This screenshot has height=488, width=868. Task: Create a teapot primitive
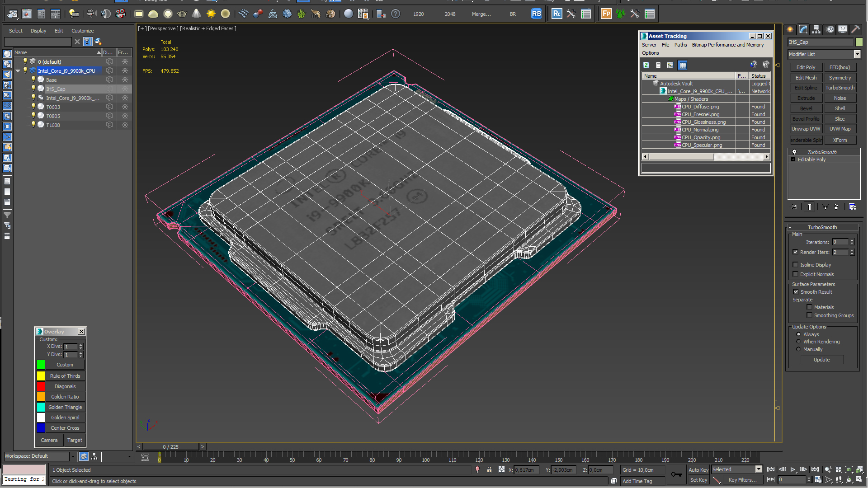(x=182, y=14)
